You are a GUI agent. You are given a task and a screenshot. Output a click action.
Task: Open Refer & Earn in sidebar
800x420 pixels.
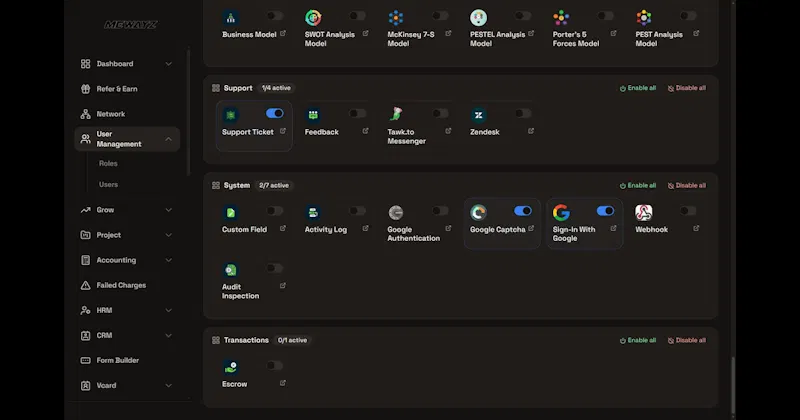[x=127, y=89]
